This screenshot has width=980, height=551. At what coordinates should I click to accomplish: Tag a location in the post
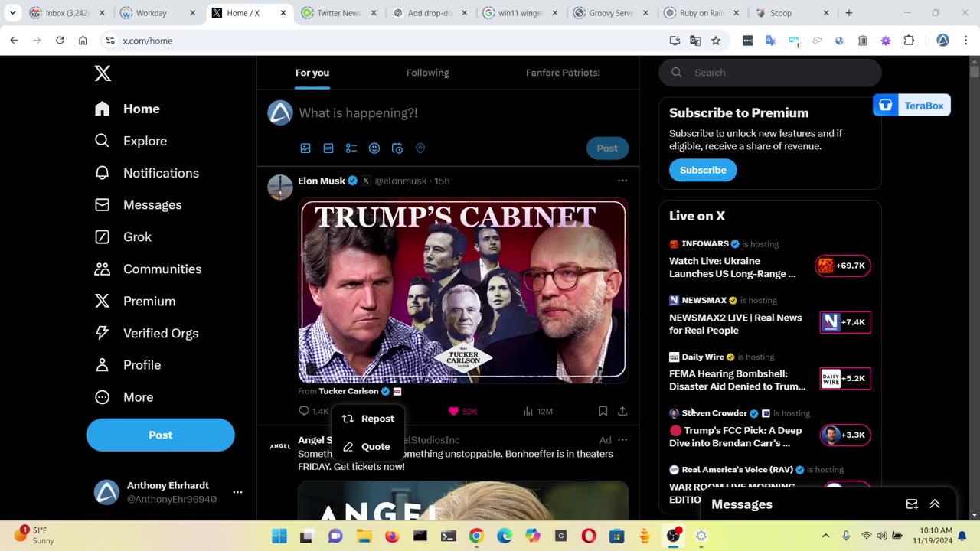[x=420, y=148]
